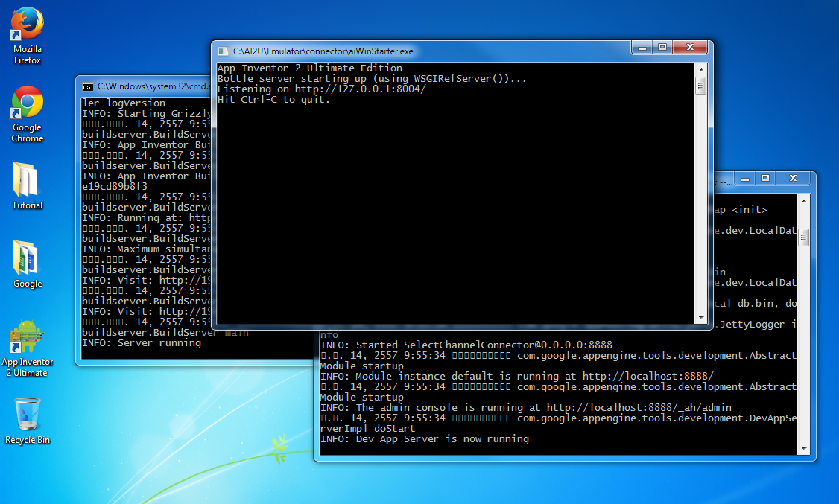Click scroll-up arrow in Dev App Server window
839x504 pixels.
pyautogui.click(x=804, y=201)
